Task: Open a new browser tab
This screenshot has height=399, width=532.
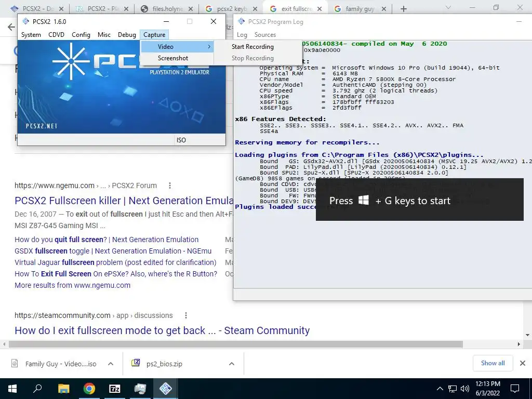Action: [403, 9]
